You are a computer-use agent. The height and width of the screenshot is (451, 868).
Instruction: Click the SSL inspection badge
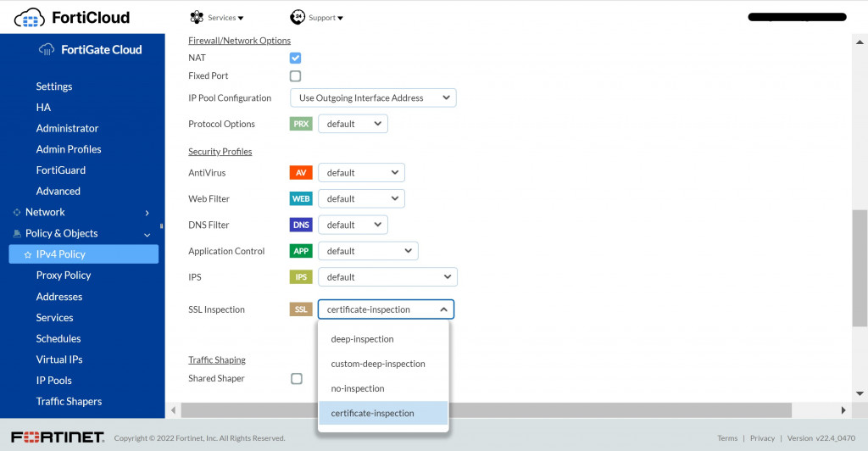301,309
